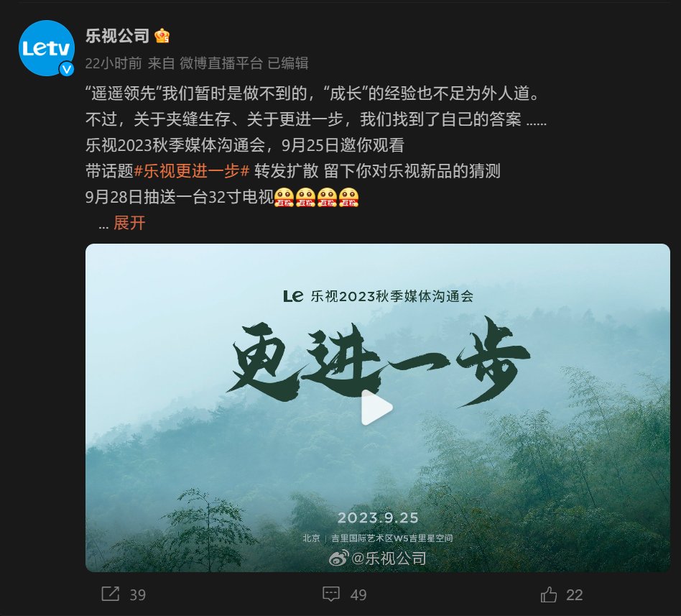Viewport: 681px width, 616px height.
Task: Open the Letv profile avatar
Action: (47, 48)
